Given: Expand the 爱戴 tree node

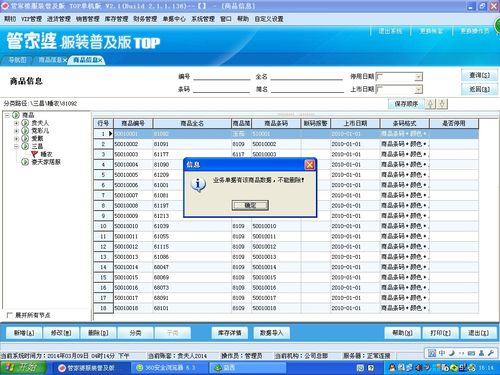Looking at the screenshot, I should (16, 138).
